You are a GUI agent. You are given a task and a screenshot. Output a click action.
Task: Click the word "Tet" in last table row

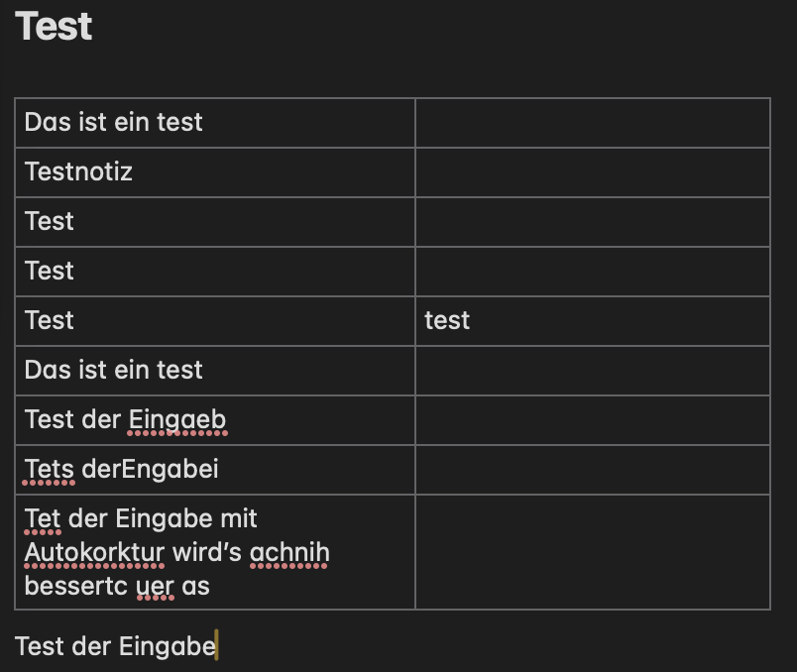pos(44,517)
